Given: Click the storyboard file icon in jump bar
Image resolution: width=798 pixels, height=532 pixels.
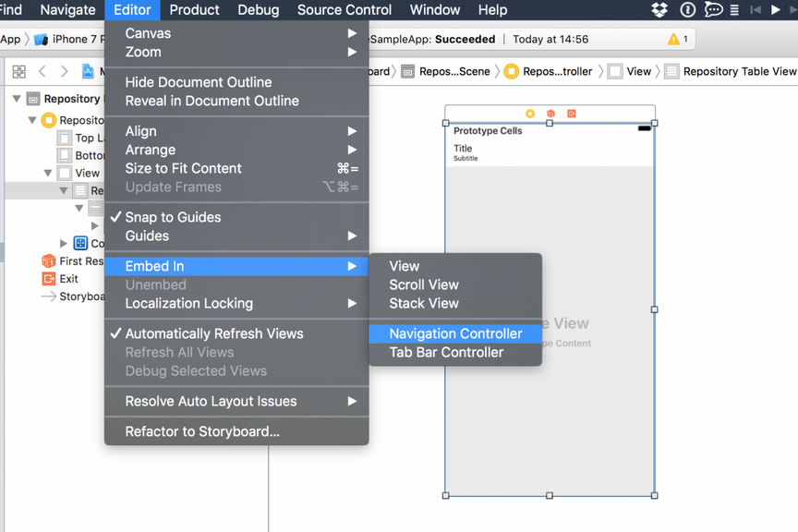Looking at the screenshot, I should (88, 71).
